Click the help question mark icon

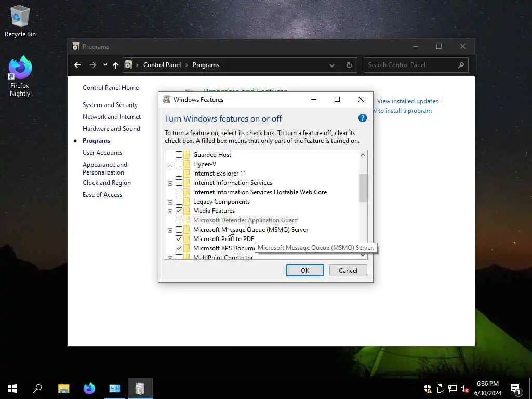coord(362,118)
